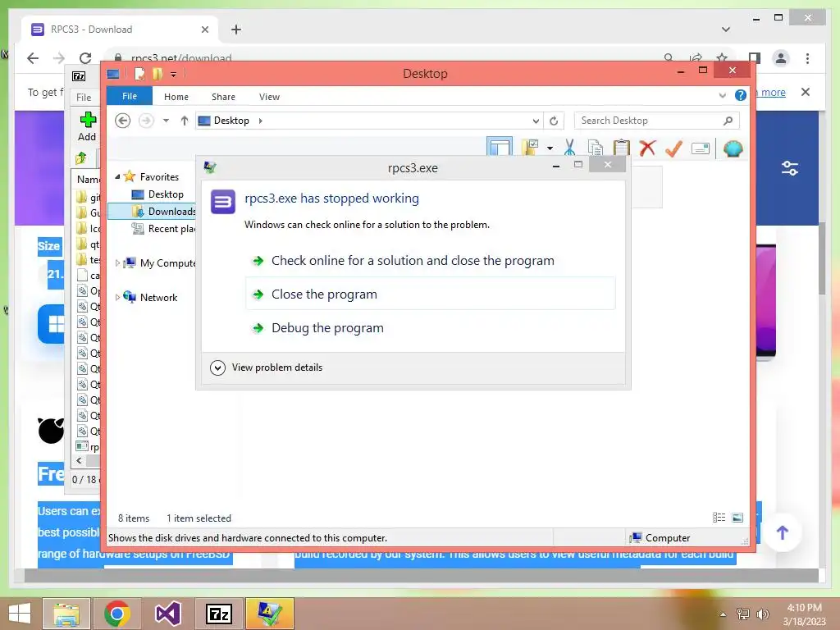Click the Chrome back navigation arrow
The image size is (840, 630).
[x=33, y=58]
